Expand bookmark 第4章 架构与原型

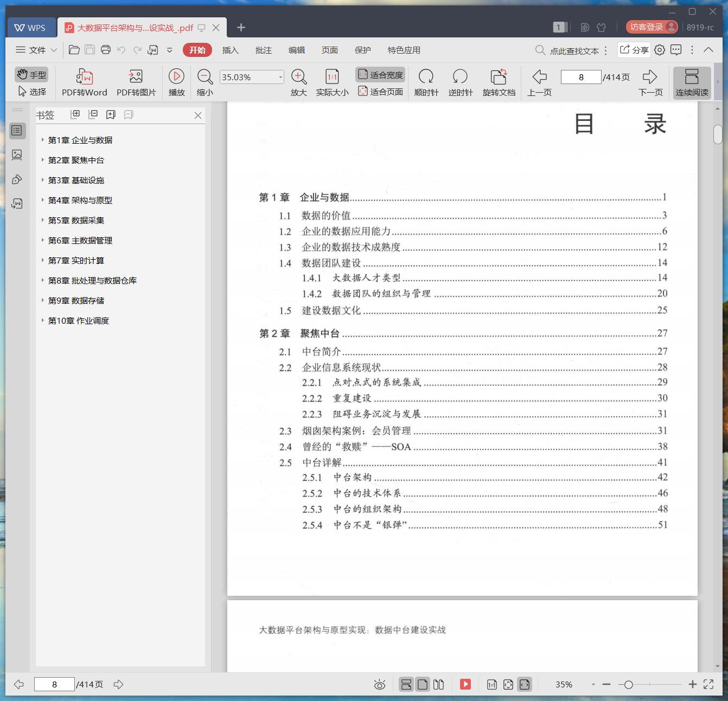coord(42,200)
